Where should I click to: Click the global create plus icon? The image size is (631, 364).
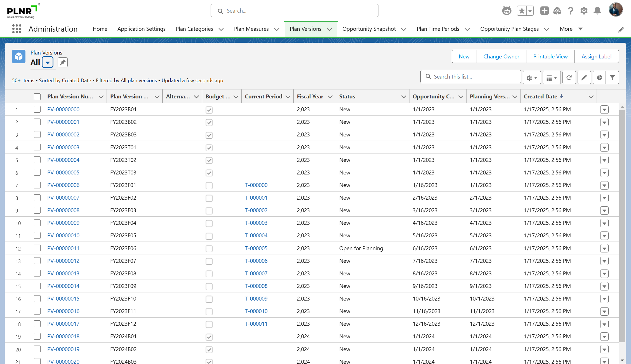point(544,11)
